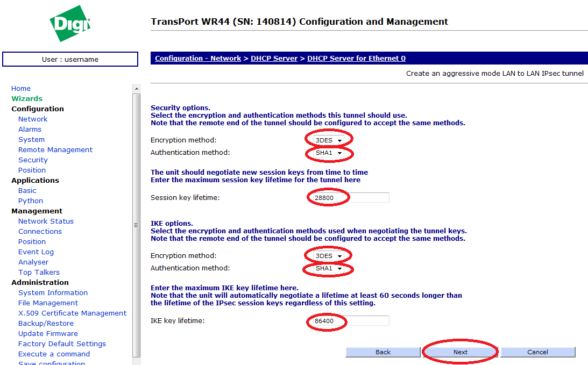Expand IKE options Encryption method dropdown
The height and width of the screenshot is (365, 588).
[329, 256]
